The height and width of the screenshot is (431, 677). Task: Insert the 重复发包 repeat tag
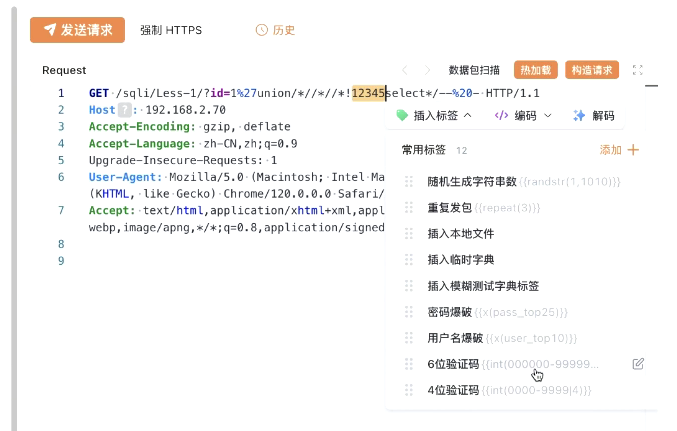(x=484, y=208)
